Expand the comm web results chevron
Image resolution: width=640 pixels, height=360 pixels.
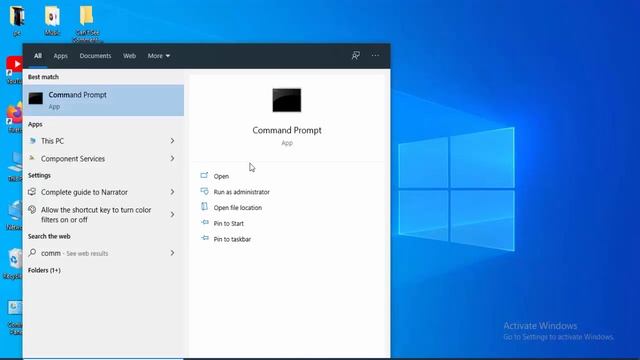pyautogui.click(x=172, y=253)
